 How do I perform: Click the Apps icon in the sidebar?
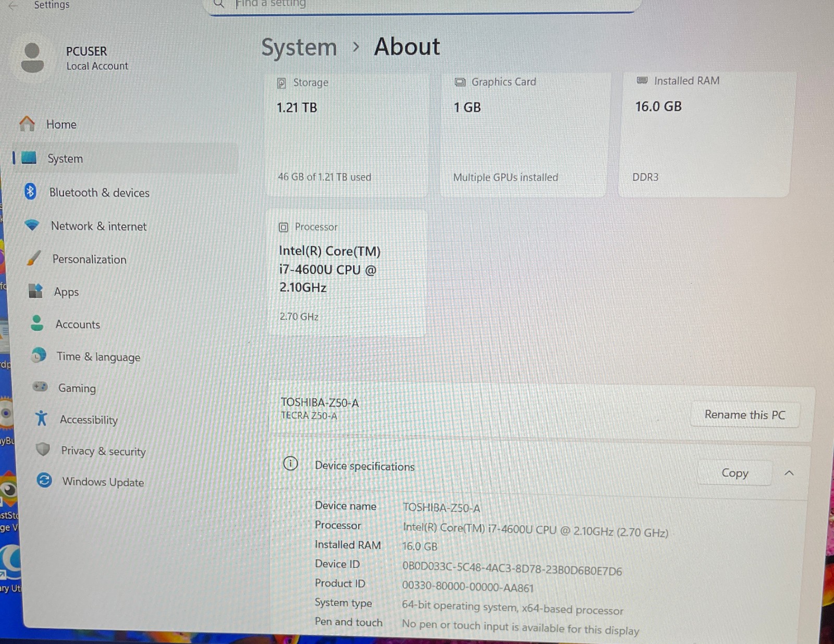(35, 291)
